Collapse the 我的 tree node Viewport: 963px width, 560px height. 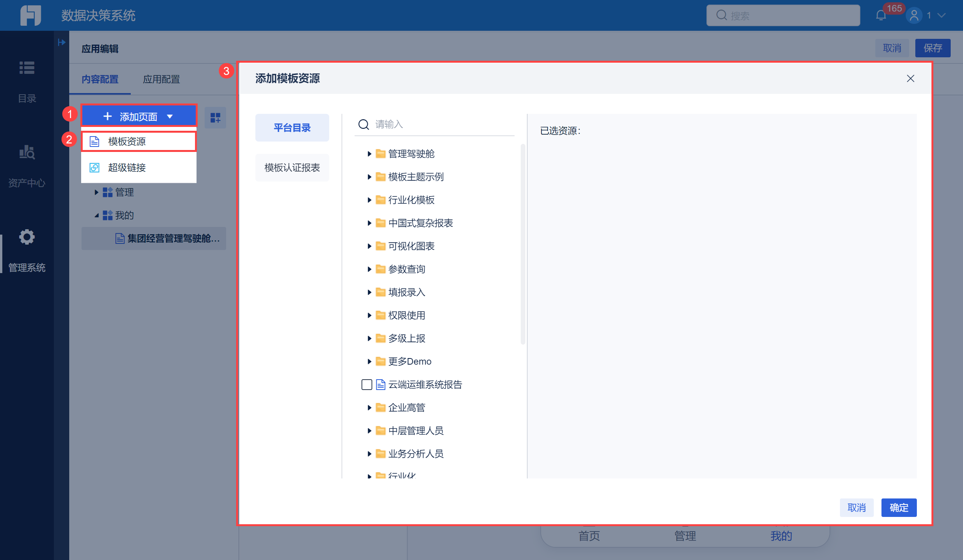click(x=97, y=215)
